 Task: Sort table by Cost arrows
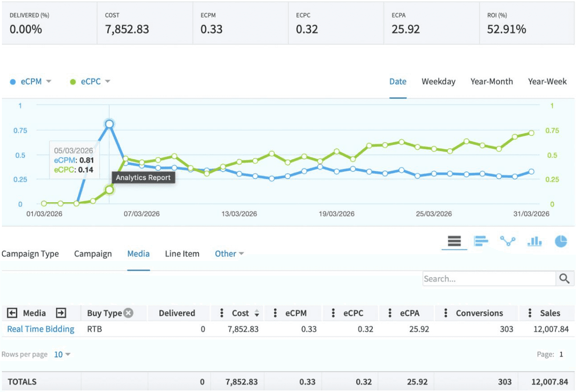pos(257,313)
